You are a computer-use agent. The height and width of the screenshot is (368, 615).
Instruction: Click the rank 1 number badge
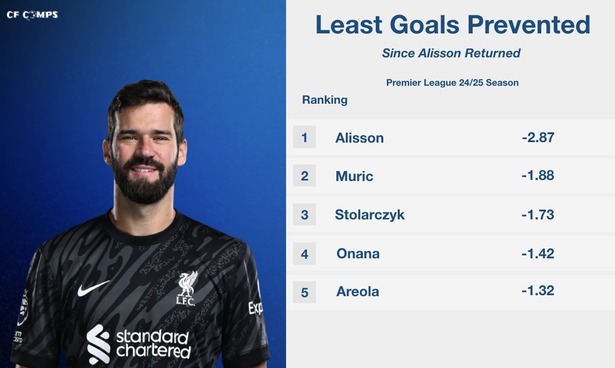pos(304,137)
